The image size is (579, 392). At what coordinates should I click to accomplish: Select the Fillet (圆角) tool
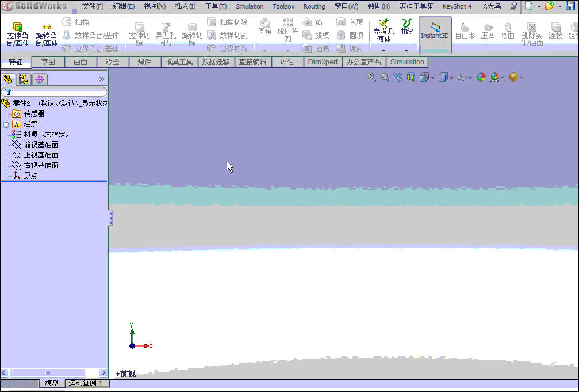pos(264,27)
